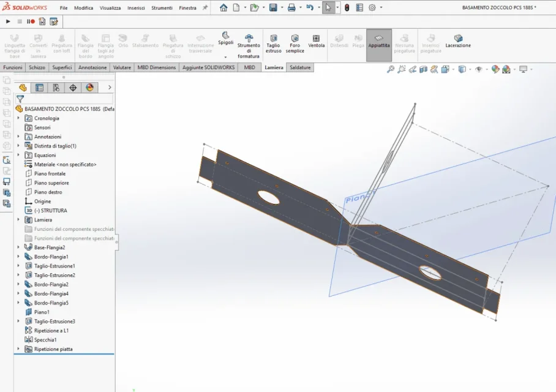Select Specchia1 mirror feature

click(x=45, y=339)
